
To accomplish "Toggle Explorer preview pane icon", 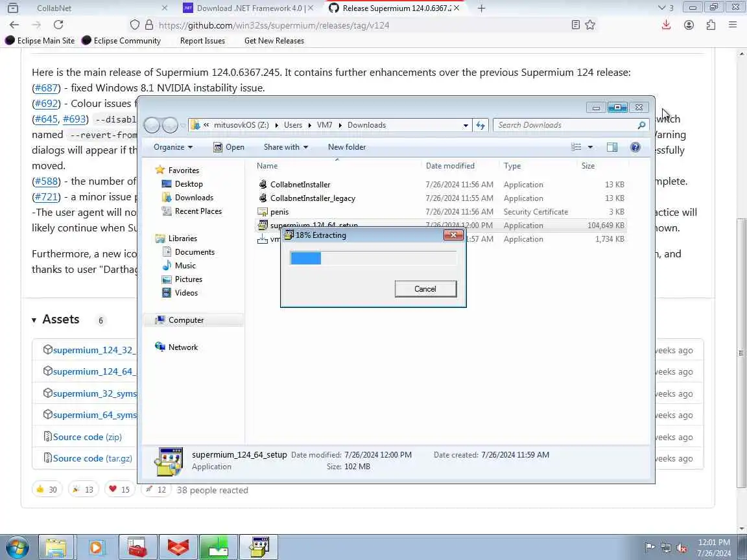I will coord(612,147).
